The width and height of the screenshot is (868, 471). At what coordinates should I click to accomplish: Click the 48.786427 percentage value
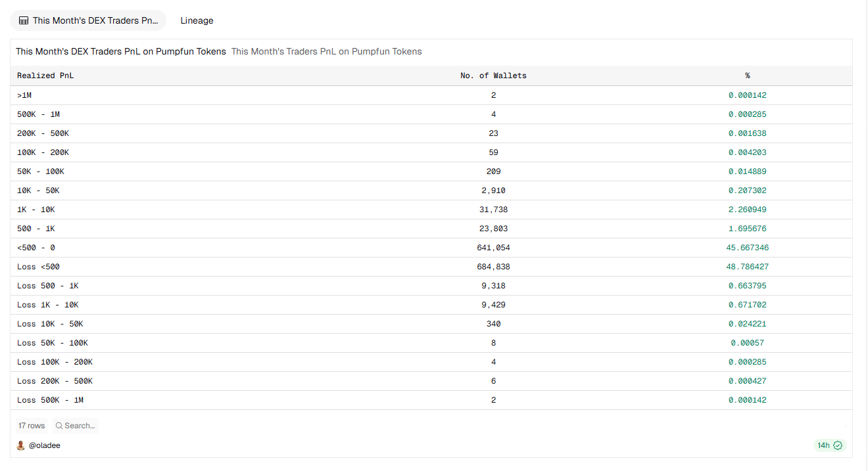click(747, 267)
